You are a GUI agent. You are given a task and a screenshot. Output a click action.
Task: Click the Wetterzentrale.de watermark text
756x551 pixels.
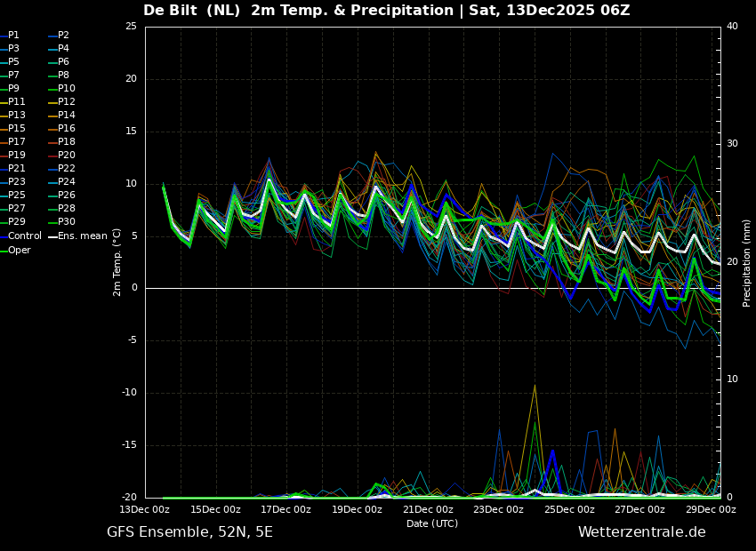tap(641, 532)
